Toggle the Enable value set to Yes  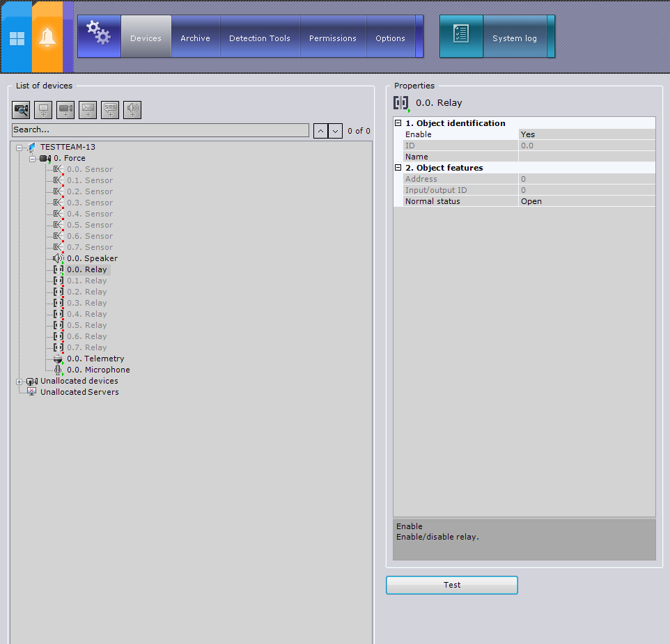(x=586, y=134)
